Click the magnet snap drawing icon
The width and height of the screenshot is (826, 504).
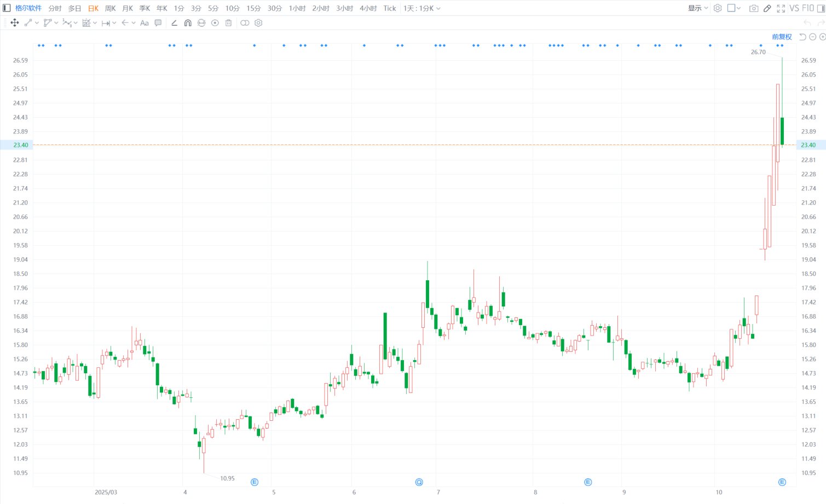pyautogui.click(x=188, y=23)
